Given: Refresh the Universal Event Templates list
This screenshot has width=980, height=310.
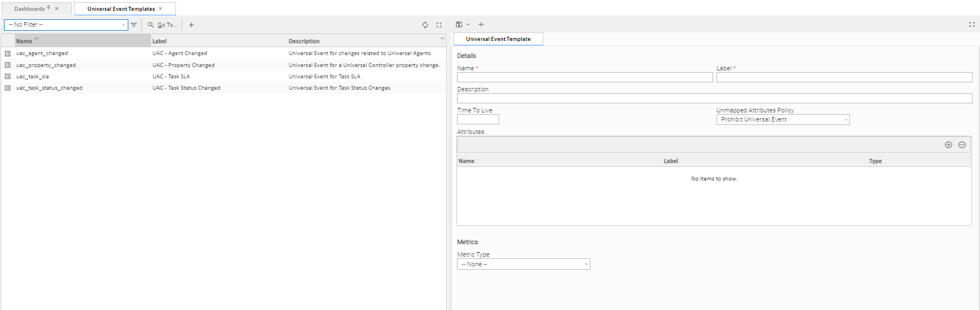Looking at the screenshot, I should (x=425, y=25).
